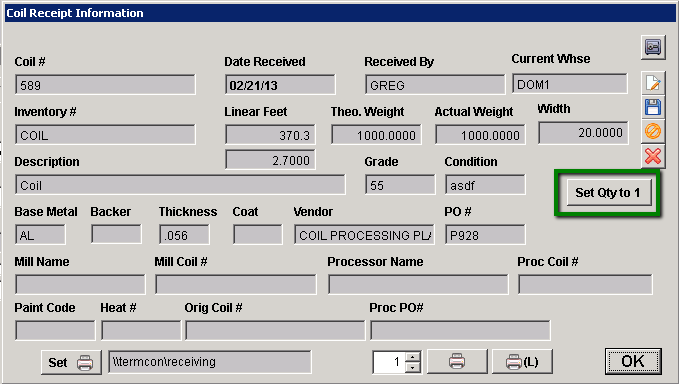Click the empty Processor Name field

418,285
